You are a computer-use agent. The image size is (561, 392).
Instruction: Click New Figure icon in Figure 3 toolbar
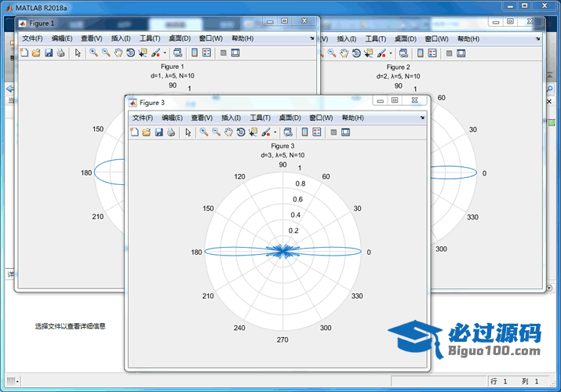coord(134,132)
